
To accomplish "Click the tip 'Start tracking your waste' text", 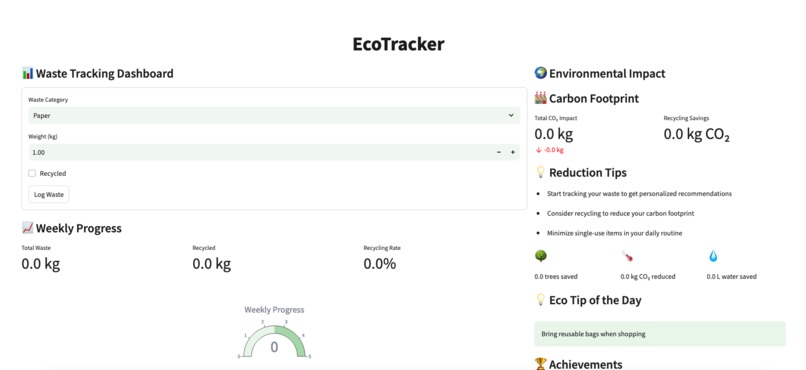I will [x=639, y=194].
